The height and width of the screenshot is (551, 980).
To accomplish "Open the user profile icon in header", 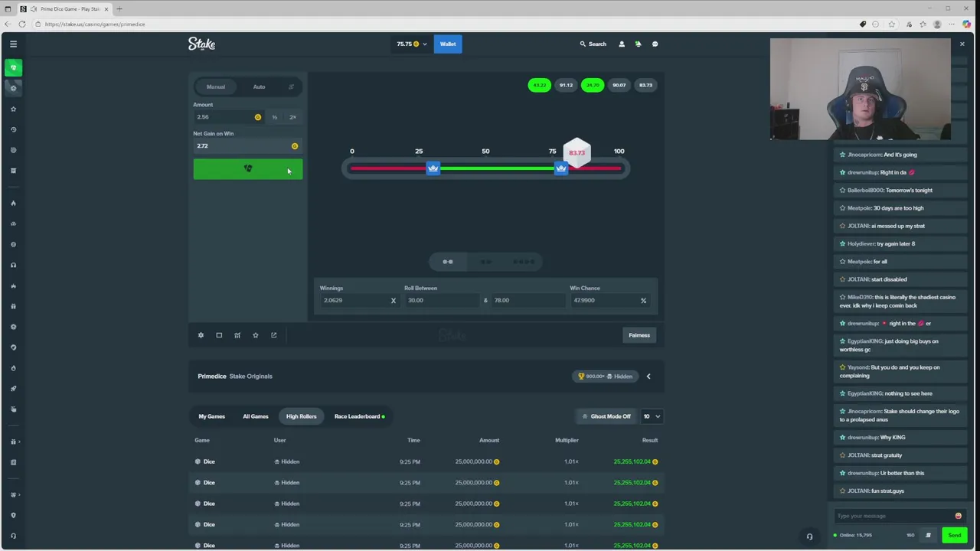I will point(622,44).
